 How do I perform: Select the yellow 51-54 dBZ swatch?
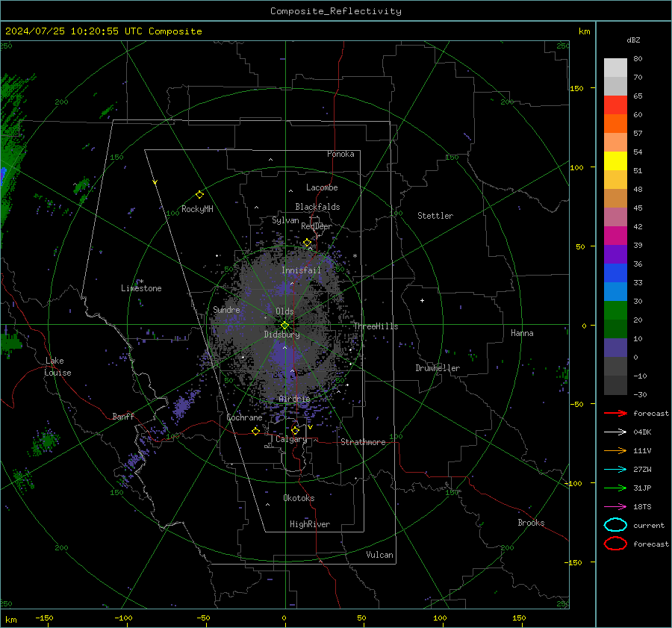point(615,161)
